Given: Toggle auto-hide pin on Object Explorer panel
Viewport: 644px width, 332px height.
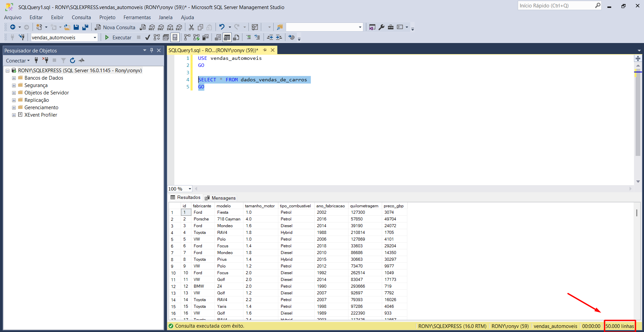Looking at the screenshot, I should point(151,50).
